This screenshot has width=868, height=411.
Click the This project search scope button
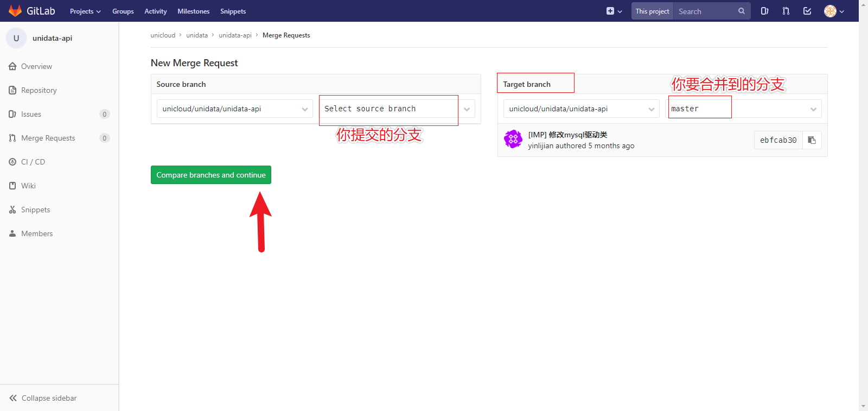tap(653, 11)
